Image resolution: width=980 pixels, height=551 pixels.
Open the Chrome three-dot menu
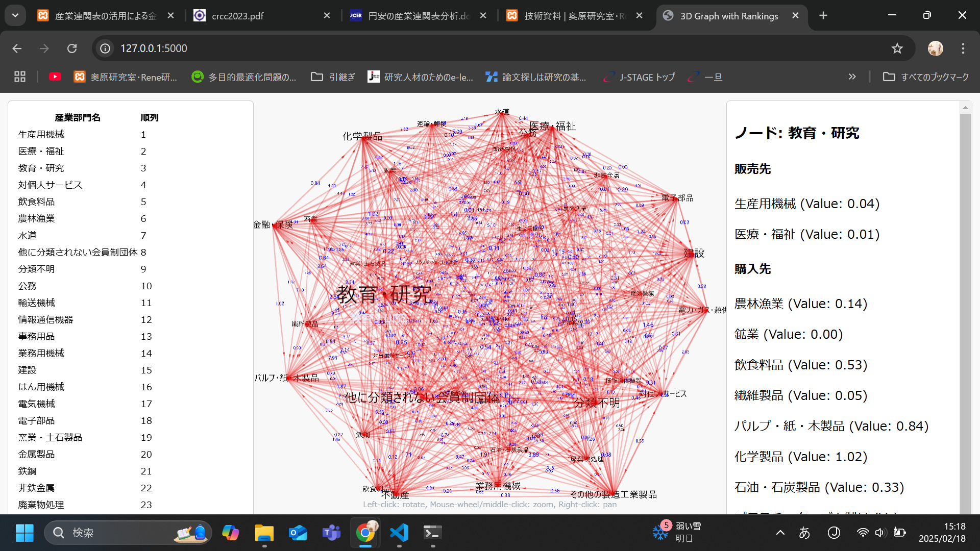[963, 48]
